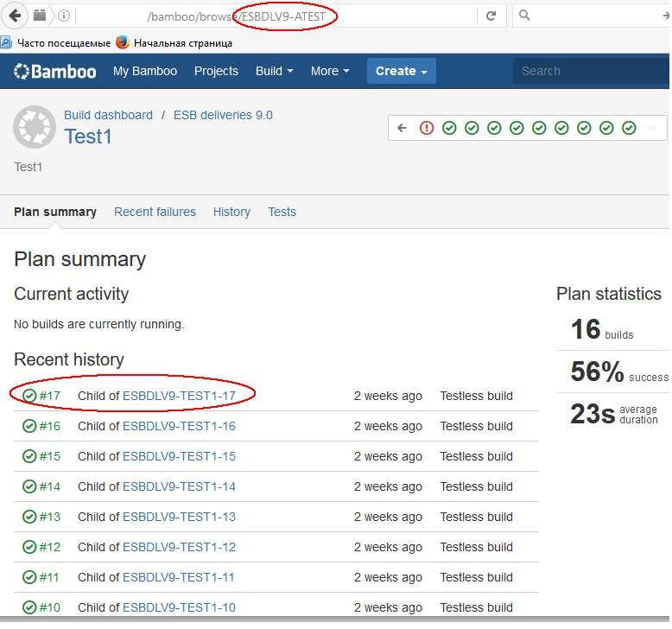This screenshot has width=672, height=629.
Task: Open parent build ESBDLV9-TEST1-15 link
Action: pos(179,456)
